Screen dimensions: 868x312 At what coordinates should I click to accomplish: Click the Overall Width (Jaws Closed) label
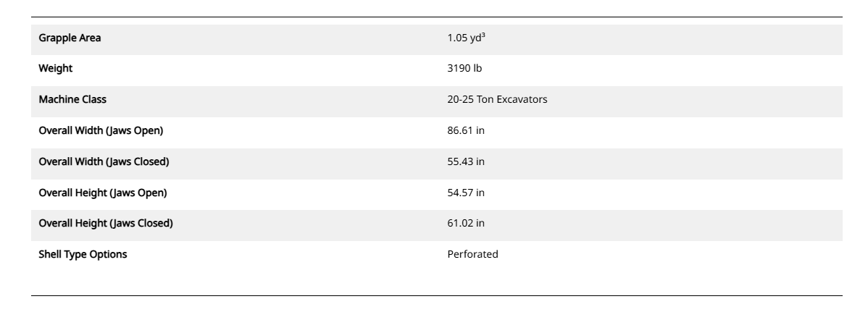pyautogui.click(x=104, y=161)
